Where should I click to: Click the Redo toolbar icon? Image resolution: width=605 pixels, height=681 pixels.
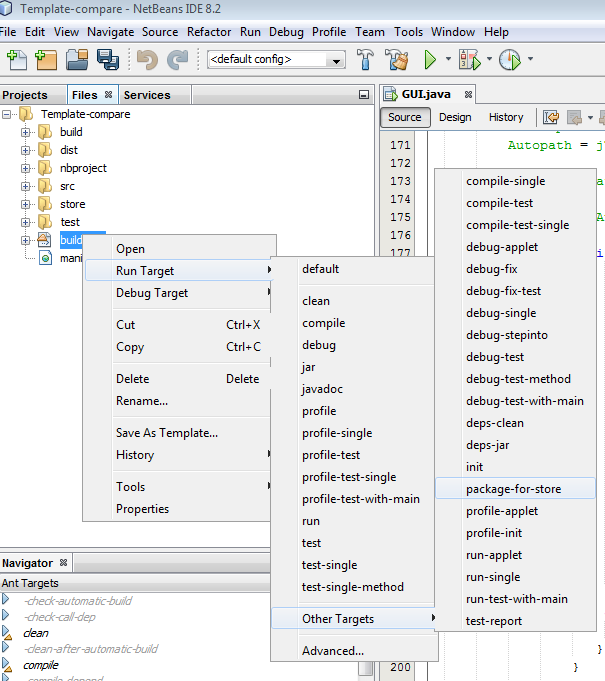point(178,60)
